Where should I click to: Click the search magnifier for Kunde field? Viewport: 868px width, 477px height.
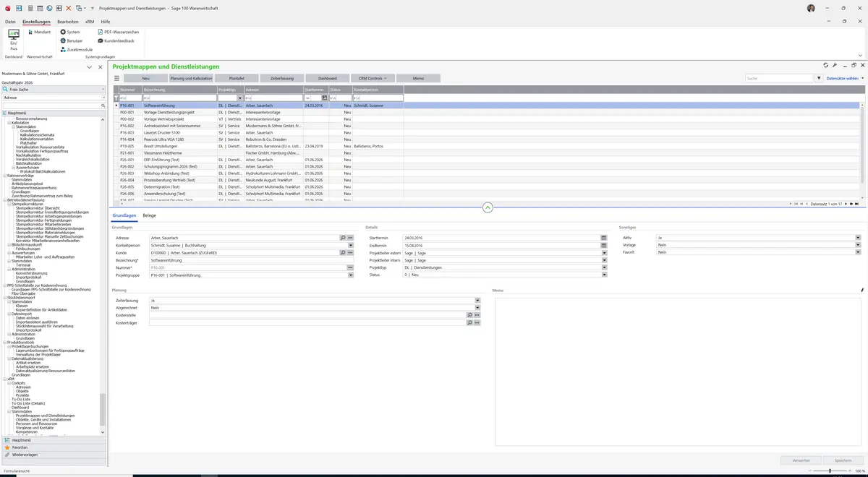[x=343, y=253]
